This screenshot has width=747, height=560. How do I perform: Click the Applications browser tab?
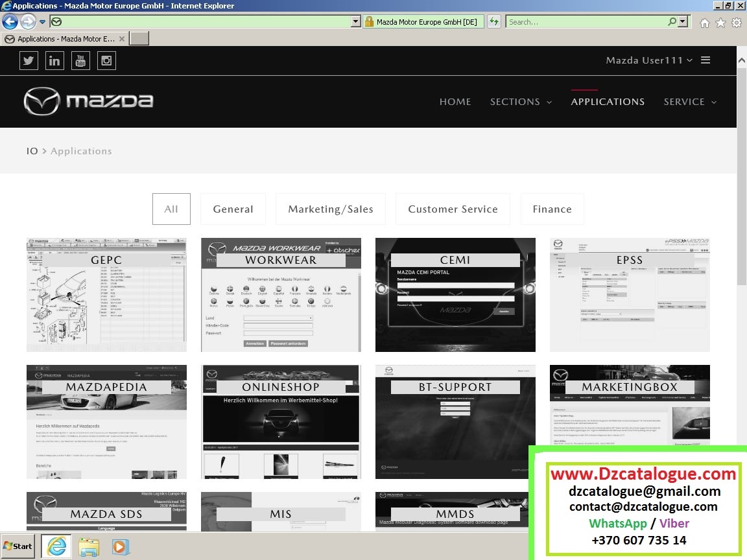(x=64, y=39)
